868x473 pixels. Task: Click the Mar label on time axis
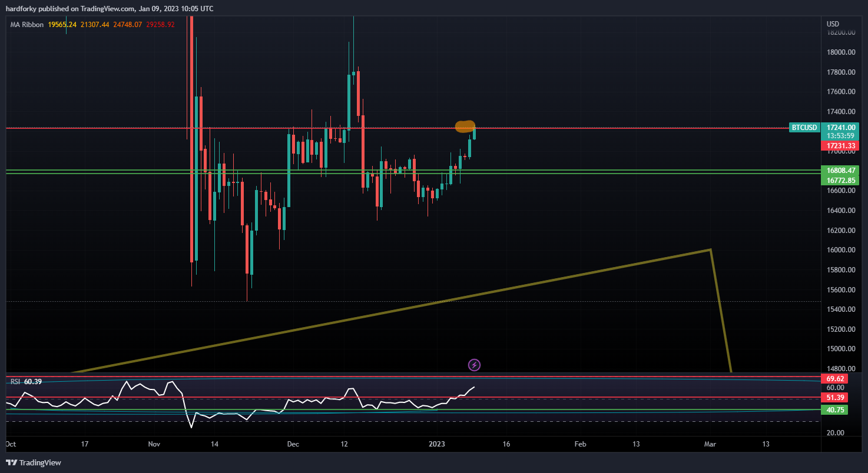[710, 444]
